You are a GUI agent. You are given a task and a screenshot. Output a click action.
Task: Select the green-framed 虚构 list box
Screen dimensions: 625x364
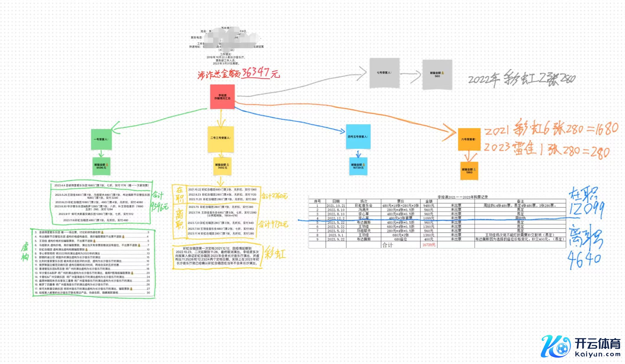pyautogui.click(x=93, y=263)
